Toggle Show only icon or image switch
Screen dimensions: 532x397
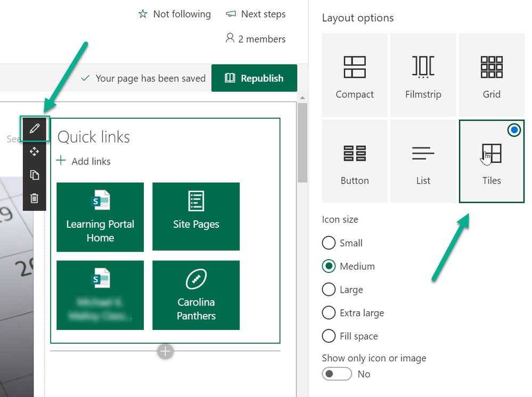point(337,374)
